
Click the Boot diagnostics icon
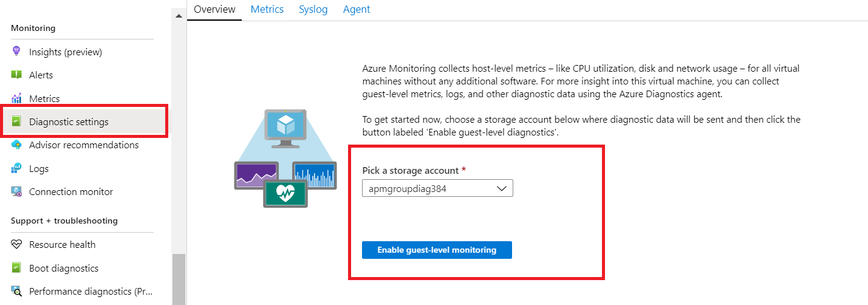[16, 268]
